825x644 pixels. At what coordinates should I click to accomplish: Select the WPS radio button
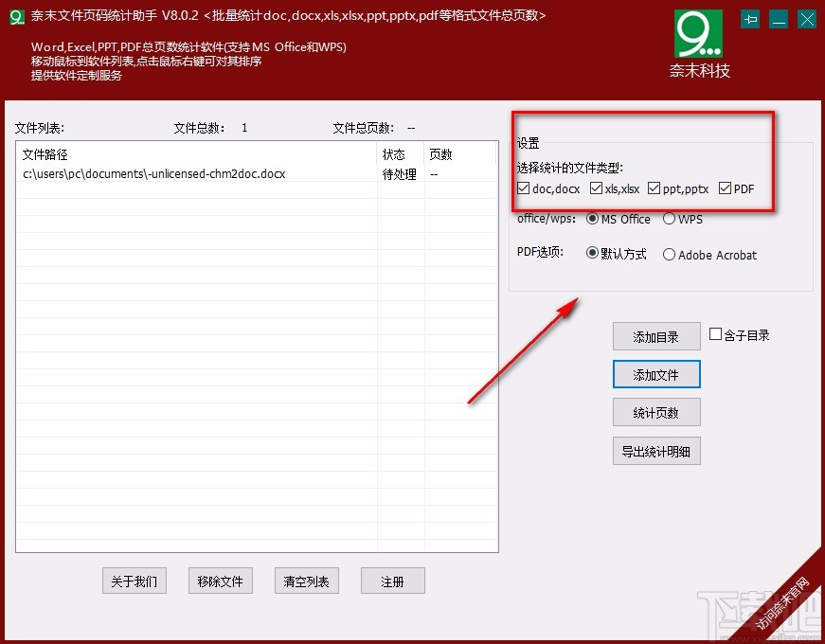669,219
